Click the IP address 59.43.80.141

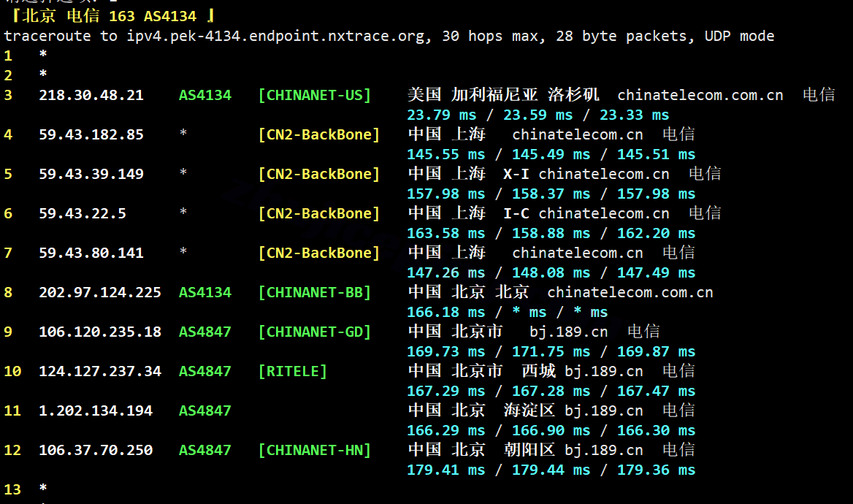(x=91, y=253)
